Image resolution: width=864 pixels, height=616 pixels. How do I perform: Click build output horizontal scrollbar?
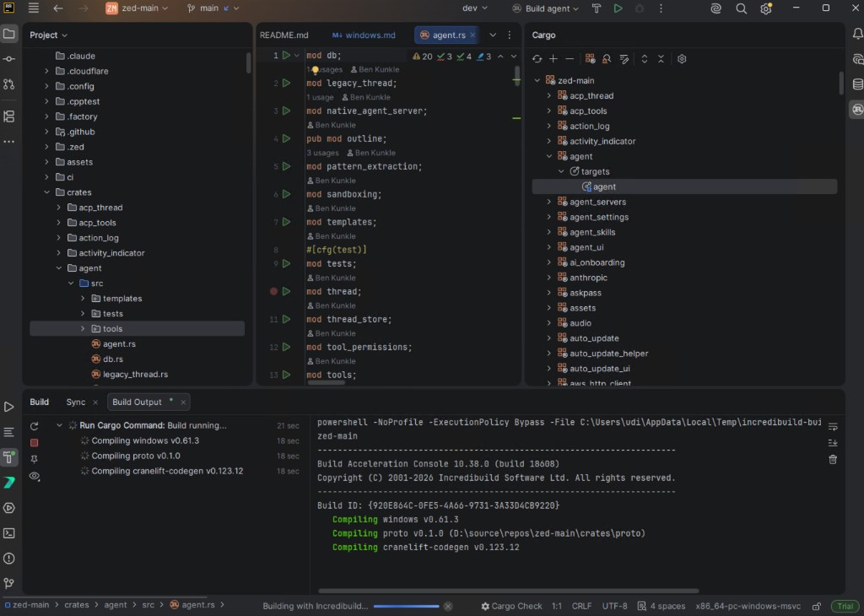point(508,591)
